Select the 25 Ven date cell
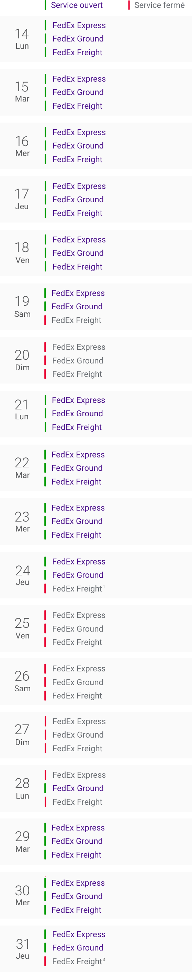193x980 pixels. pos(22,629)
